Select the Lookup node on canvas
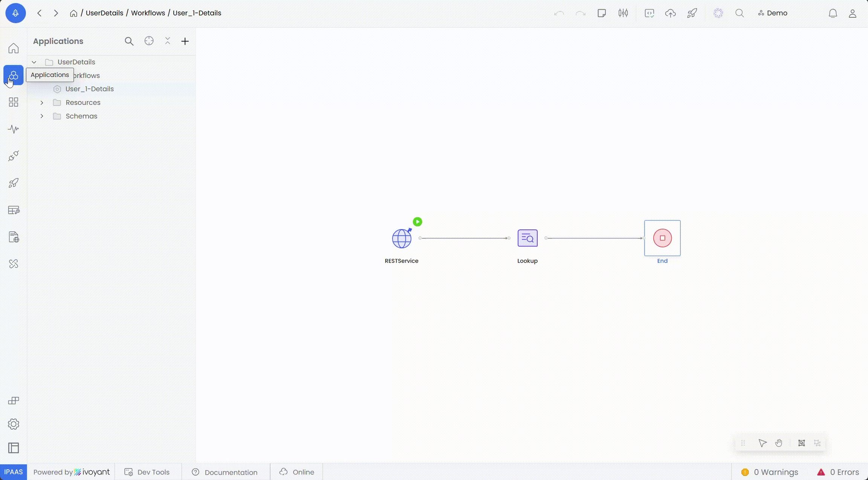The width and height of the screenshot is (868, 480). coord(527,238)
